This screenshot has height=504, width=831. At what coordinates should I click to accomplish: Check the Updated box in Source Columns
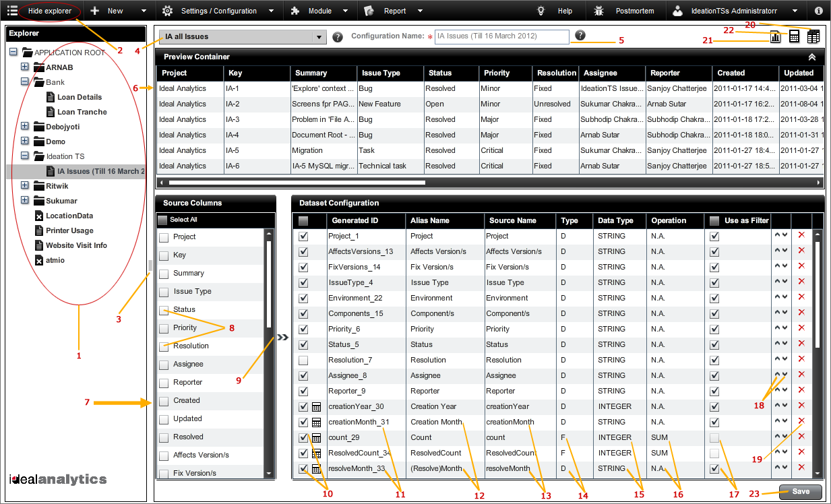[164, 419]
